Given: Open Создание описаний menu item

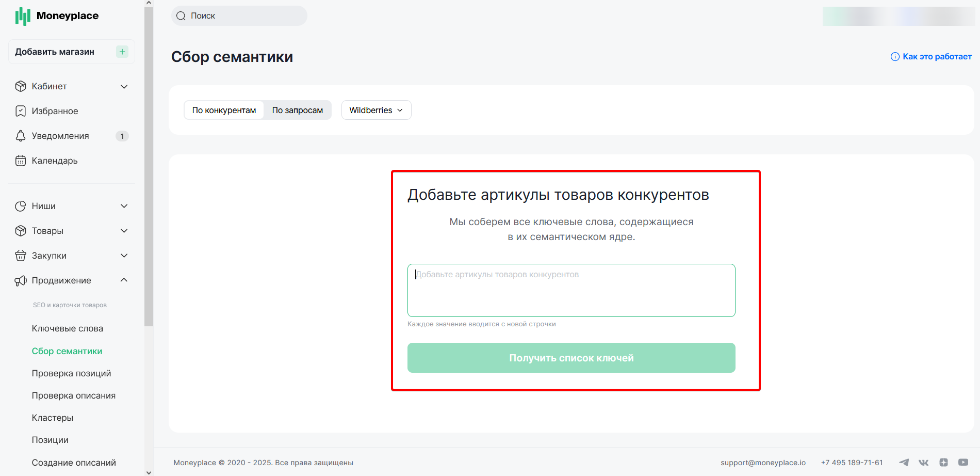Looking at the screenshot, I should pyautogui.click(x=74, y=463).
